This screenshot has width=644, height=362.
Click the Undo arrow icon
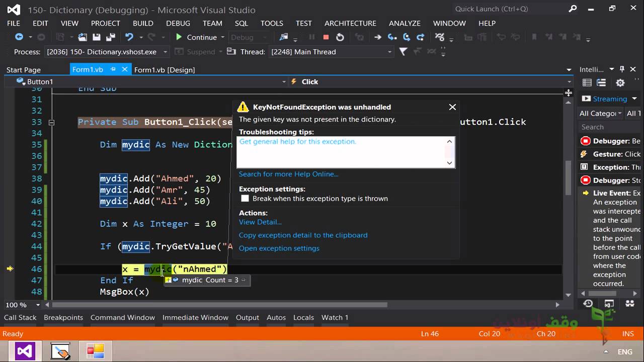coord(129,37)
